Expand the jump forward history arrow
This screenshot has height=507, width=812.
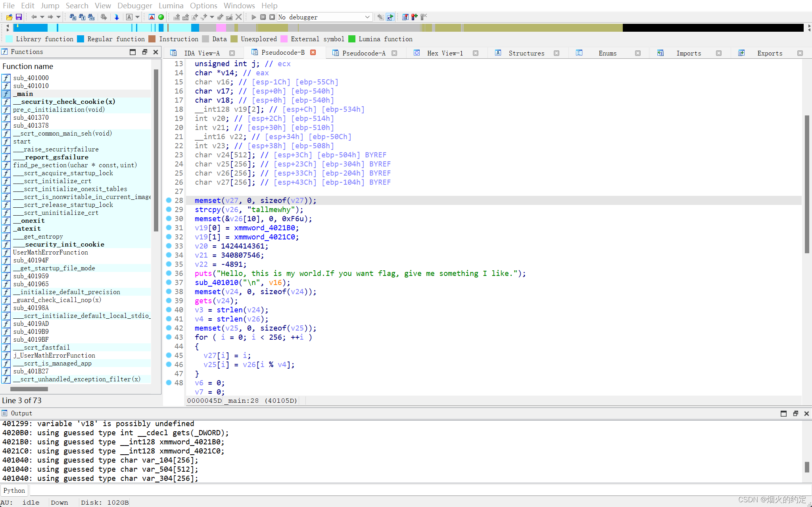59,17
